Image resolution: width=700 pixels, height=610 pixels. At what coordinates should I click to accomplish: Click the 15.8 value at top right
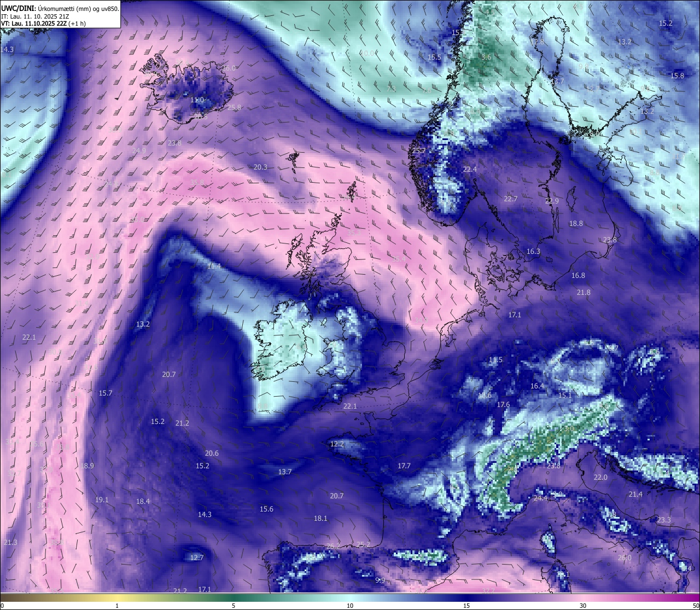pos(677,76)
